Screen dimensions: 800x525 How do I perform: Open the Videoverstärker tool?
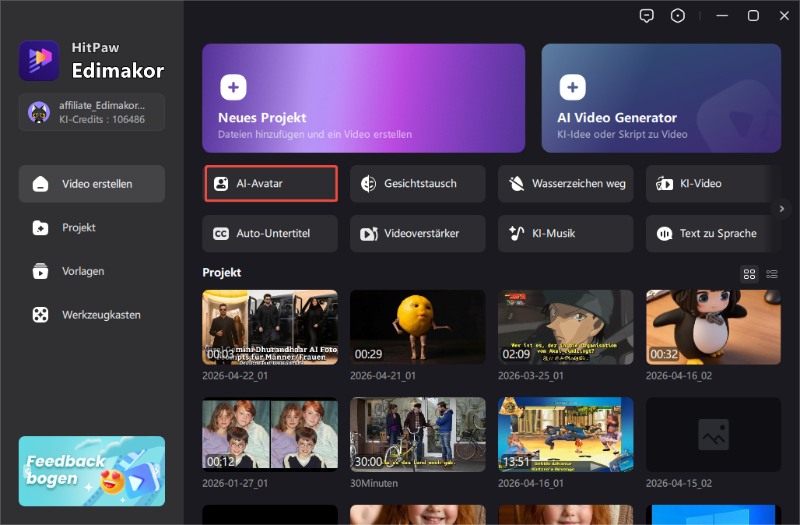coord(418,234)
